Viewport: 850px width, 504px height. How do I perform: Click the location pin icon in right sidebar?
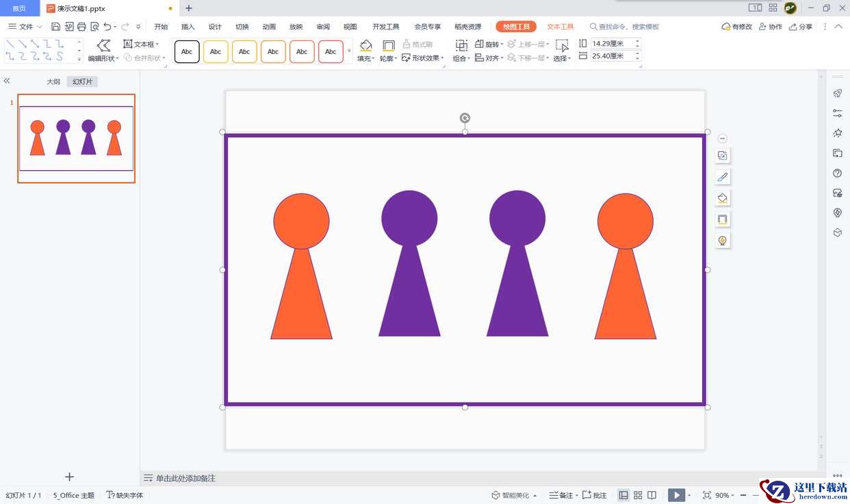pyautogui.click(x=837, y=213)
